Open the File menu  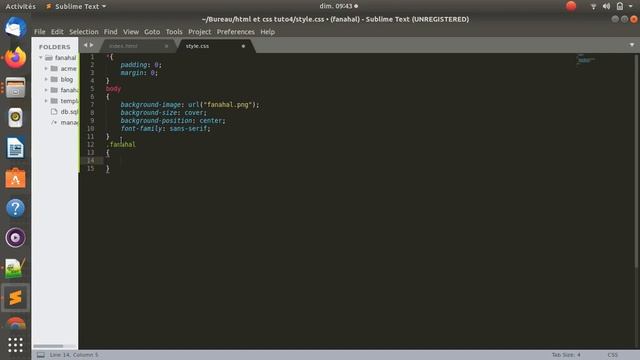point(40,32)
